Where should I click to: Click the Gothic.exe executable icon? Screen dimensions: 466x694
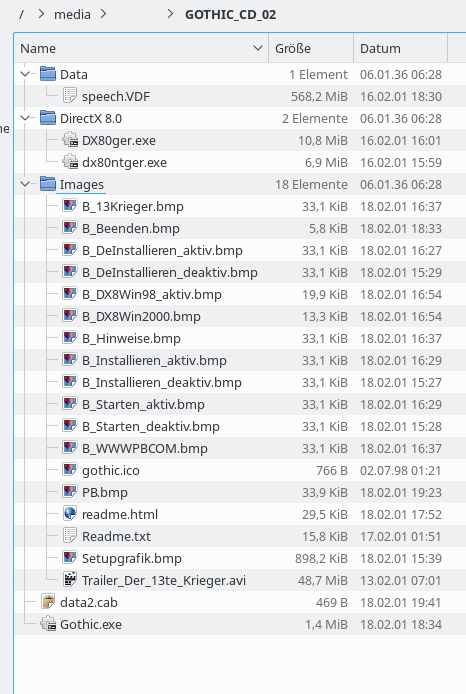point(48,624)
